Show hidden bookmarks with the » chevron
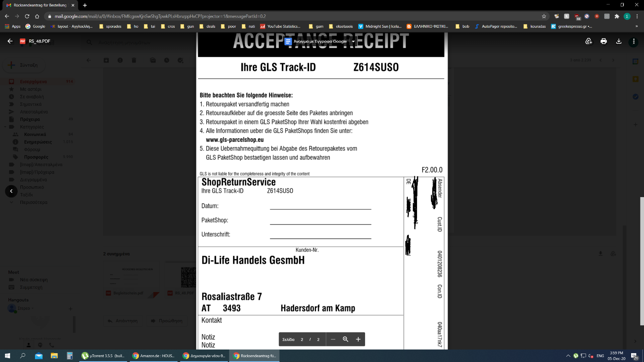644x362 pixels. pos(636,26)
